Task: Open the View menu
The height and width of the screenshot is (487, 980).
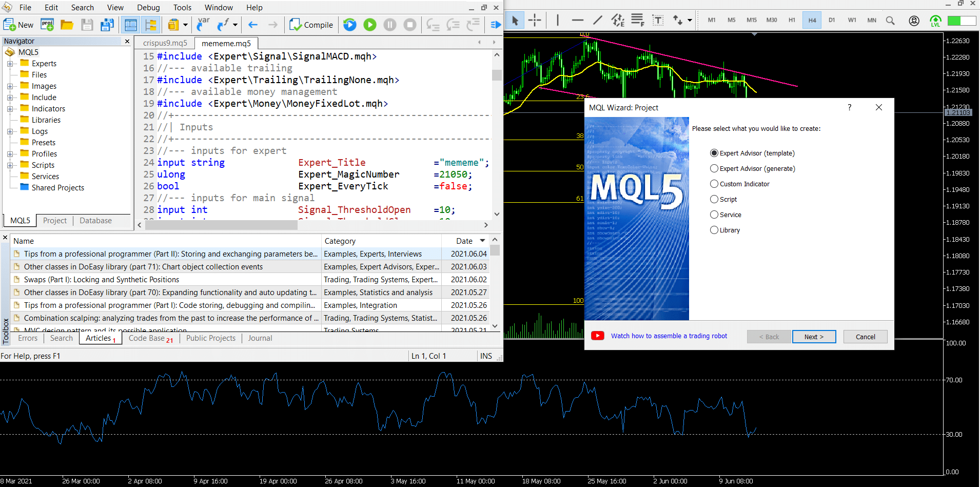Action: click(x=115, y=7)
